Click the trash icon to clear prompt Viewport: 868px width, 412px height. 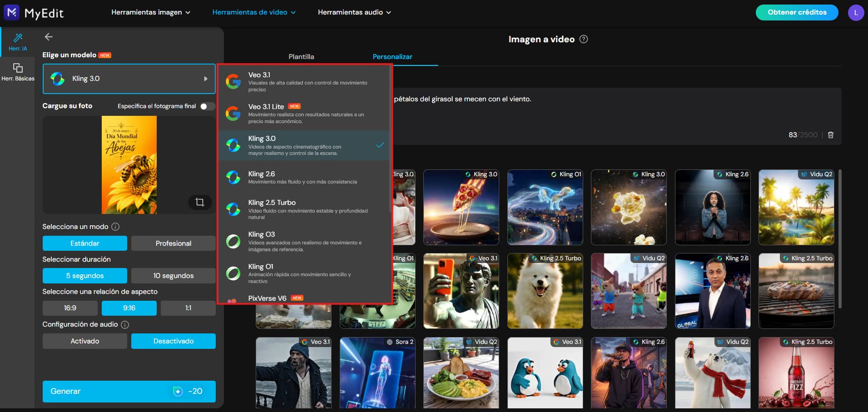[831, 135]
